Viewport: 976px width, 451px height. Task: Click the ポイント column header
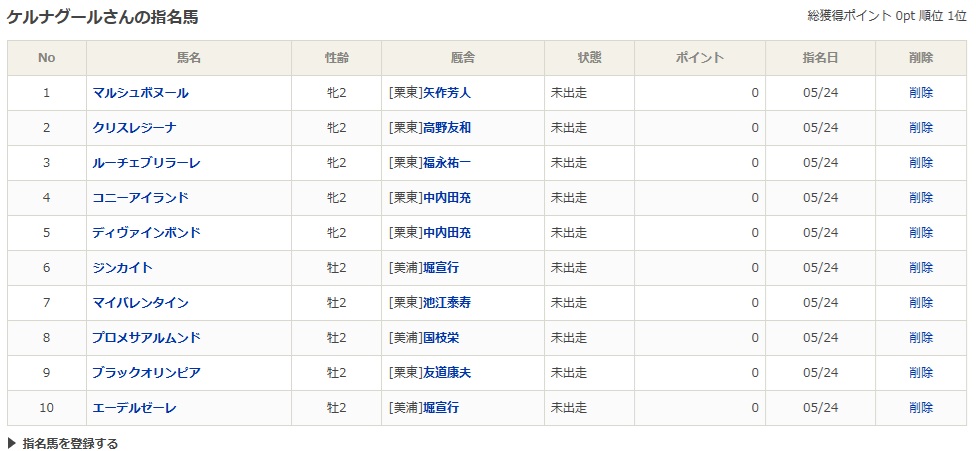click(700, 58)
